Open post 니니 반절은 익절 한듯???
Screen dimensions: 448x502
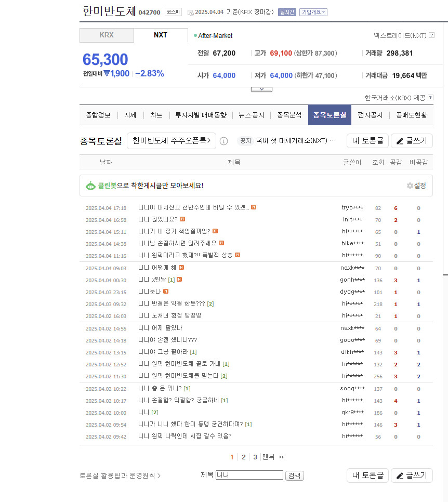click(x=172, y=303)
